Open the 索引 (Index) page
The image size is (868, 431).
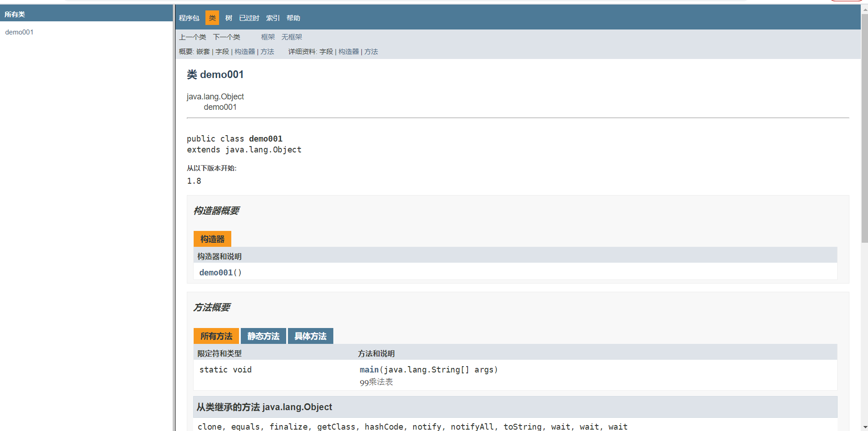pyautogui.click(x=273, y=18)
